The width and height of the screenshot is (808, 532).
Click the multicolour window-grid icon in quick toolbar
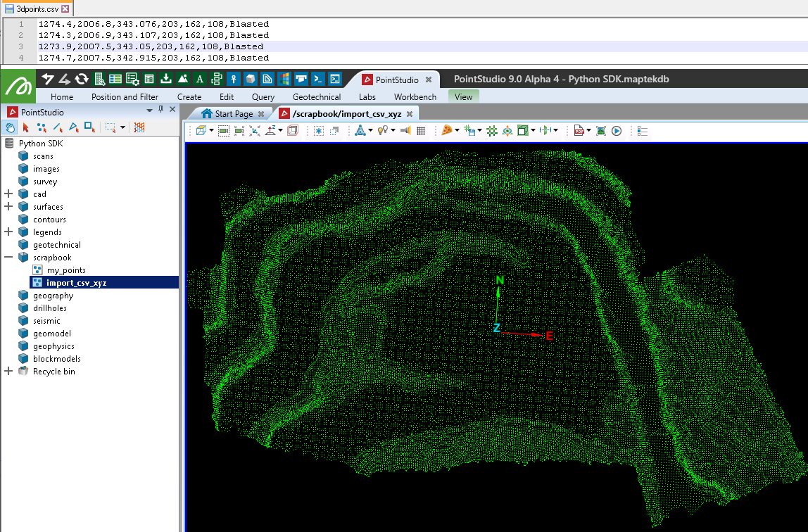pyautogui.click(x=284, y=79)
